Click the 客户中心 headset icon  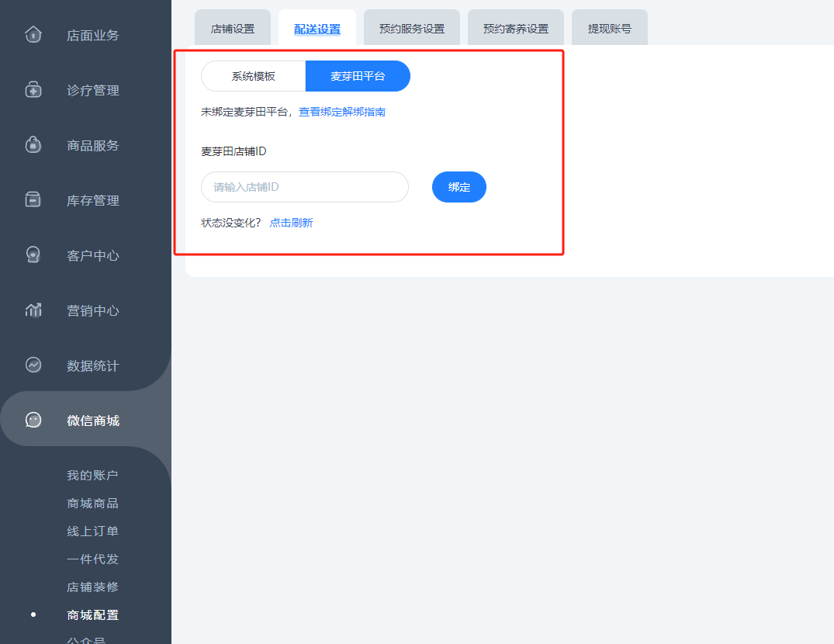click(33, 255)
